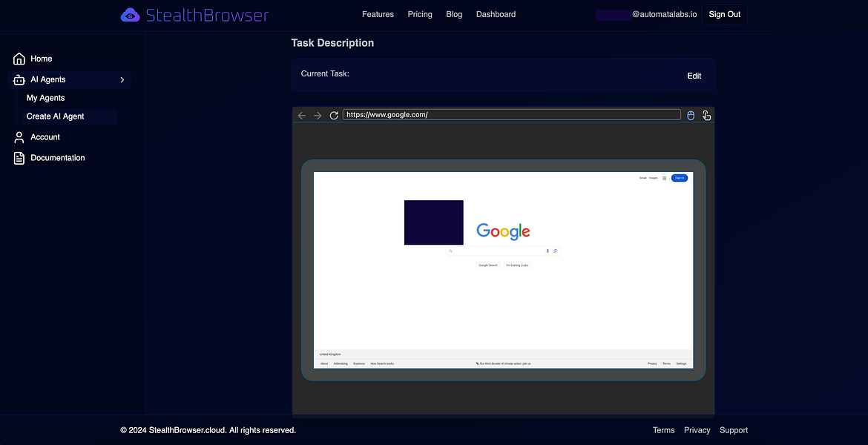Click the Edit button next to Current Task
The height and width of the screenshot is (445, 868).
[694, 76]
